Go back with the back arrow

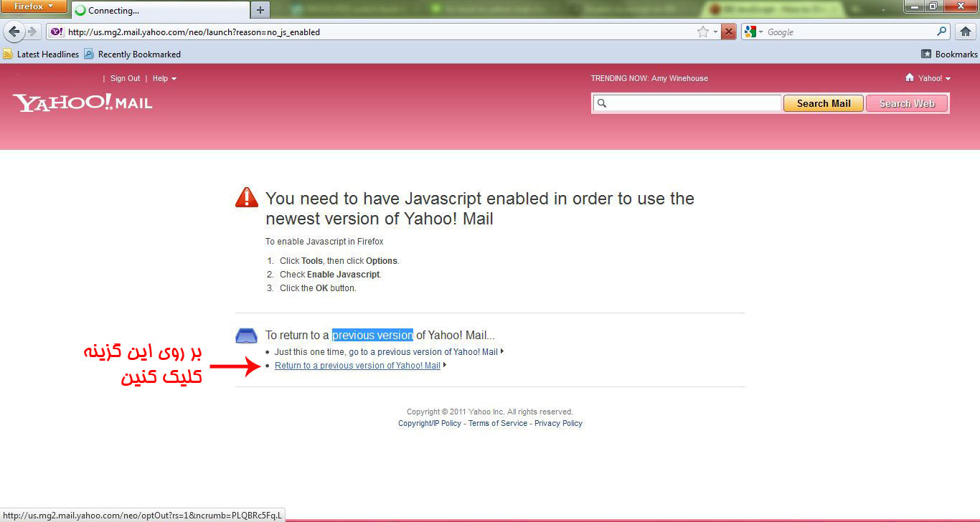coord(14,32)
